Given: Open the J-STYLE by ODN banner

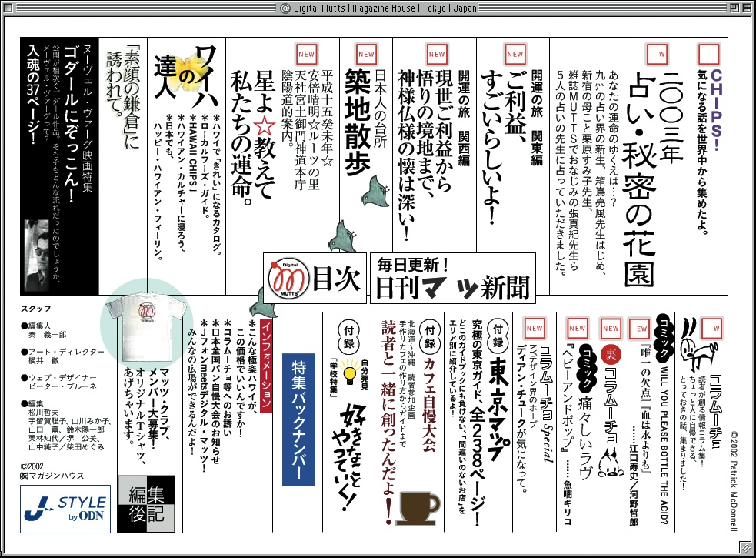Looking at the screenshot, I should (65, 510).
